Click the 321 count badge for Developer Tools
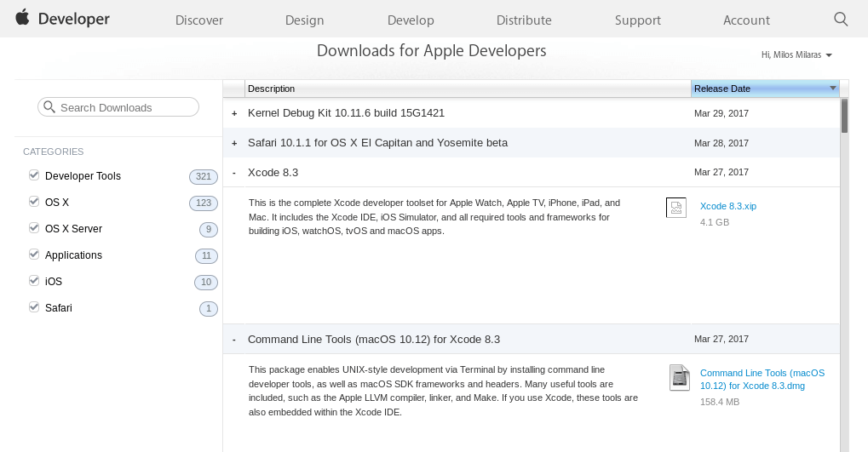 coord(204,176)
